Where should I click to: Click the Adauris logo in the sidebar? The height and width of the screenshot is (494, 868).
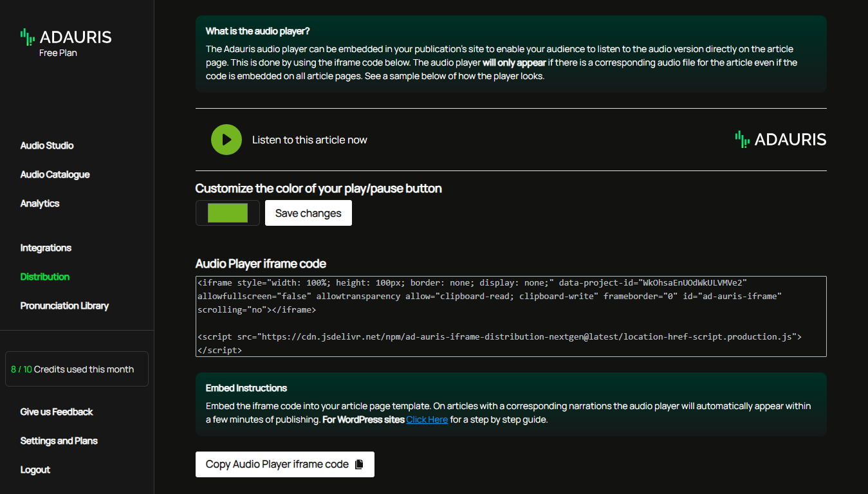click(x=66, y=37)
